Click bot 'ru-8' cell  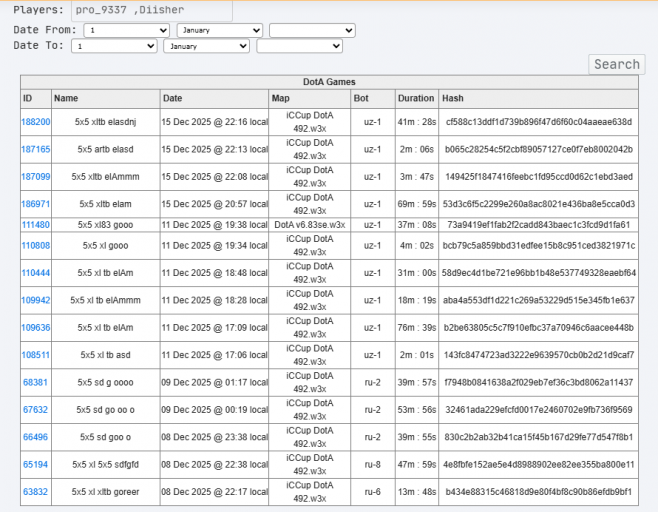point(373,465)
